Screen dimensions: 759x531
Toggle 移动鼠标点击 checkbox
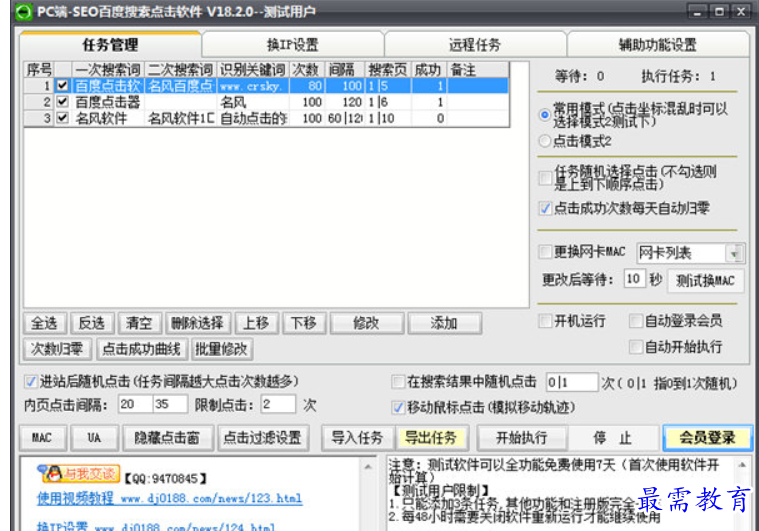coord(398,408)
